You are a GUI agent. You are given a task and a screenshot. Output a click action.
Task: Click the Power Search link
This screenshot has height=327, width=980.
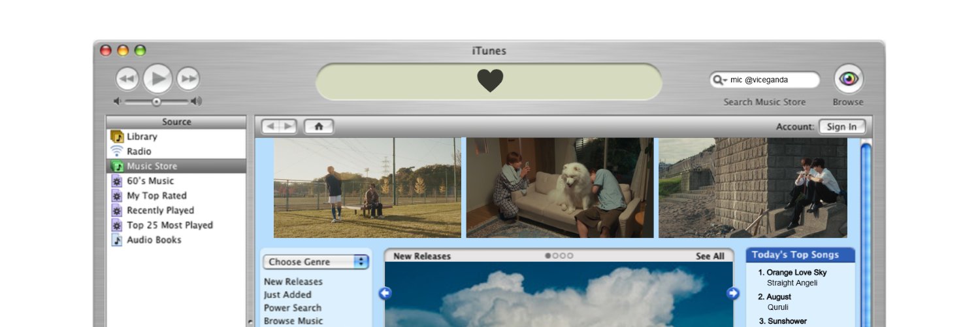click(x=293, y=308)
